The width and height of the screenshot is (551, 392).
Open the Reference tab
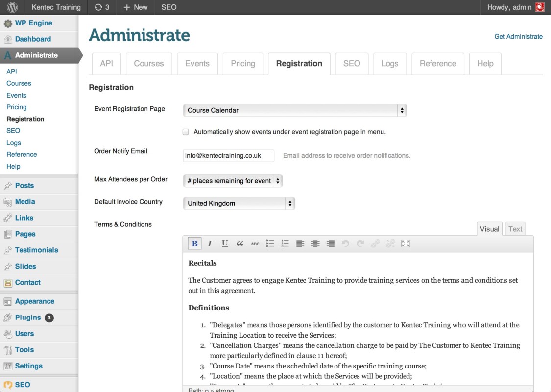coord(438,64)
